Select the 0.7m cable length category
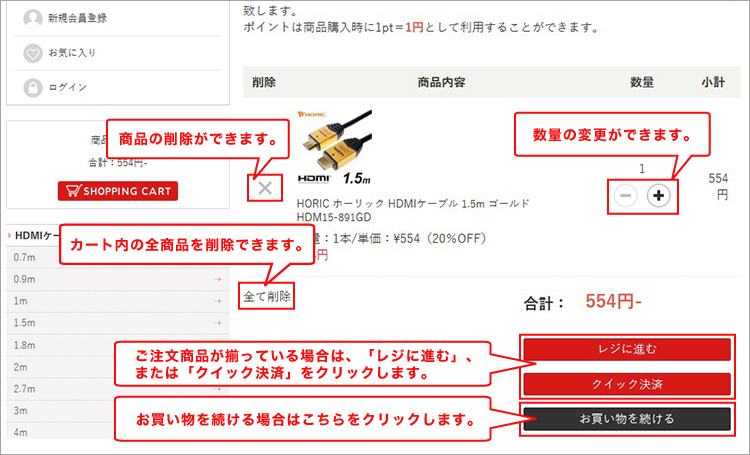 118,257
